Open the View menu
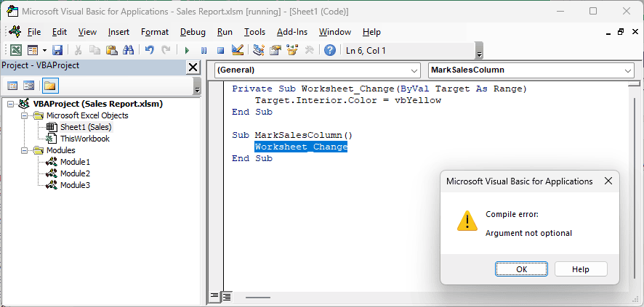This screenshot has width=644, height=307. click(x=87, y=32)
